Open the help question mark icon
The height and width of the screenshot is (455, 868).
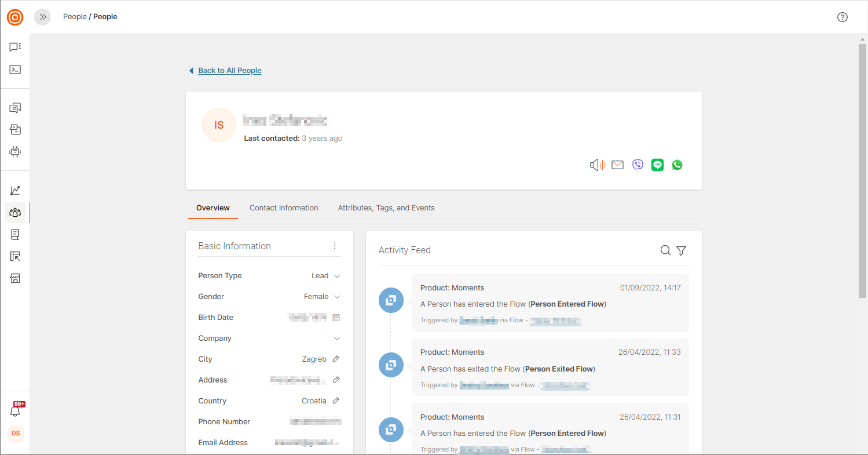click(x=843, y=17)
